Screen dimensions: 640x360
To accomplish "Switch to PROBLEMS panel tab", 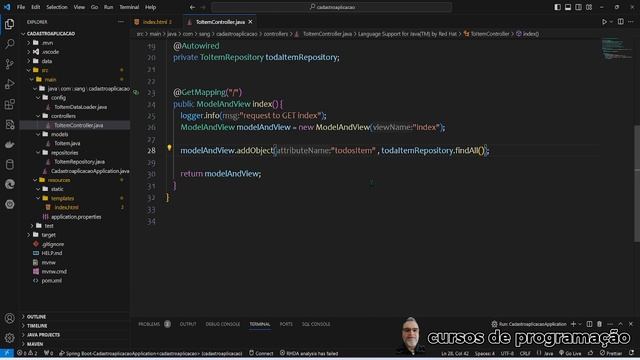I will (x=149, y=324).
